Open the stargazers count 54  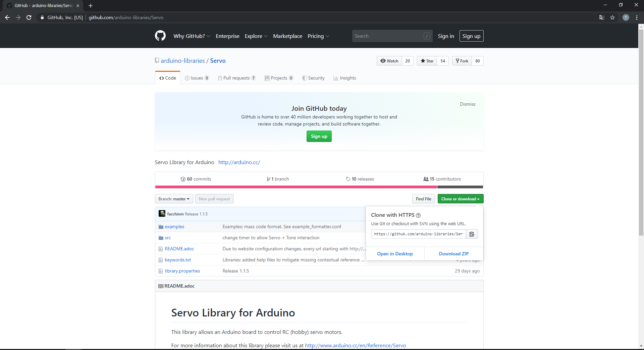pyautogui.click(x=443, y=61)
